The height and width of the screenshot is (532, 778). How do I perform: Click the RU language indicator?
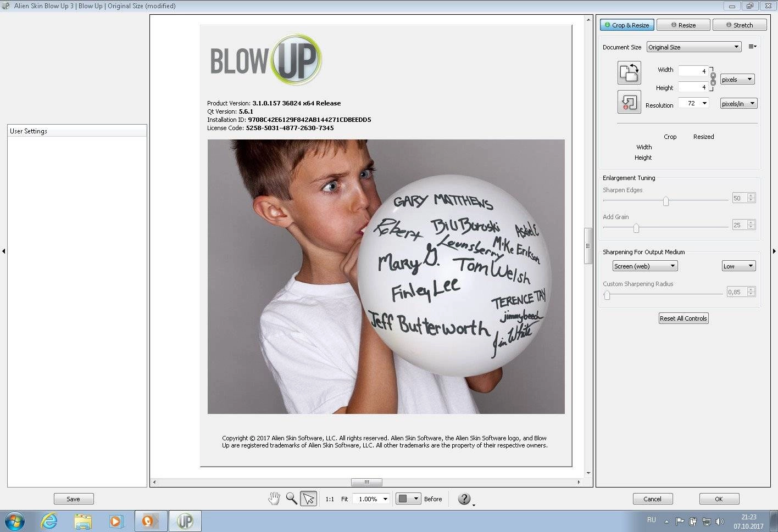652,519
